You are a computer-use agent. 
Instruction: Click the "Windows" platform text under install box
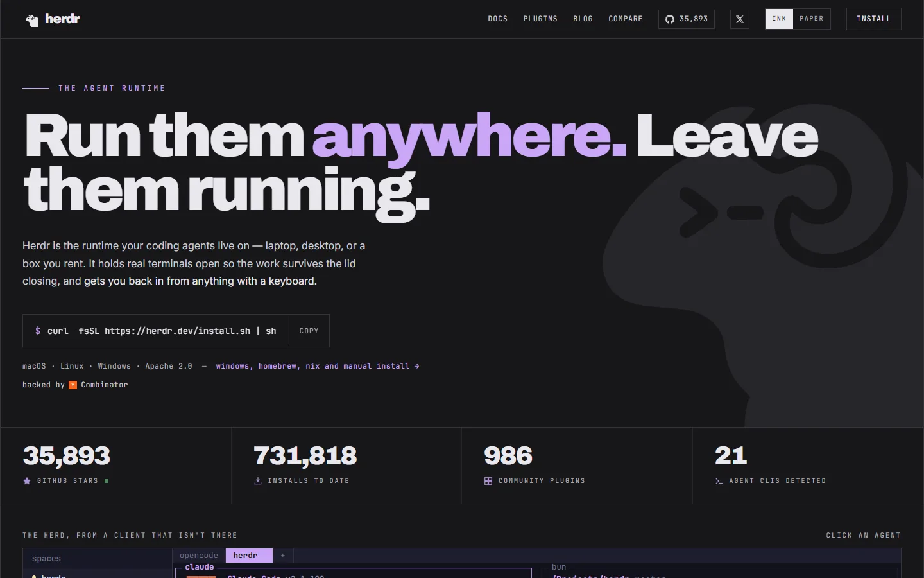coord(114,366)
